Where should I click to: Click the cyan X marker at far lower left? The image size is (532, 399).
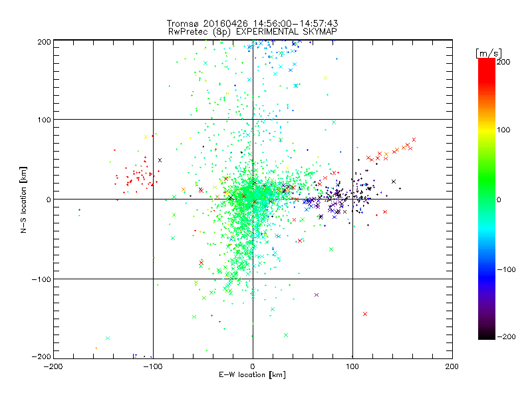point(108,338)
